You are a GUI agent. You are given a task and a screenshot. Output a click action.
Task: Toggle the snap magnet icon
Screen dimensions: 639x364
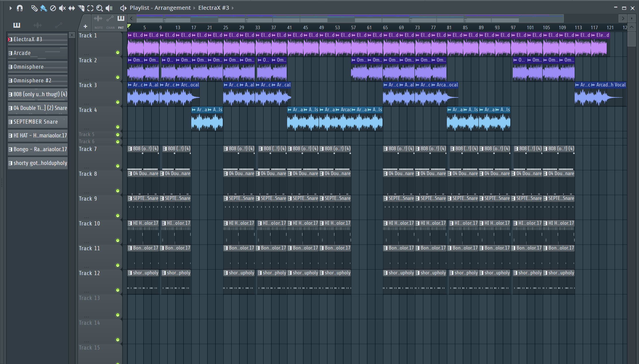(20, 8)
